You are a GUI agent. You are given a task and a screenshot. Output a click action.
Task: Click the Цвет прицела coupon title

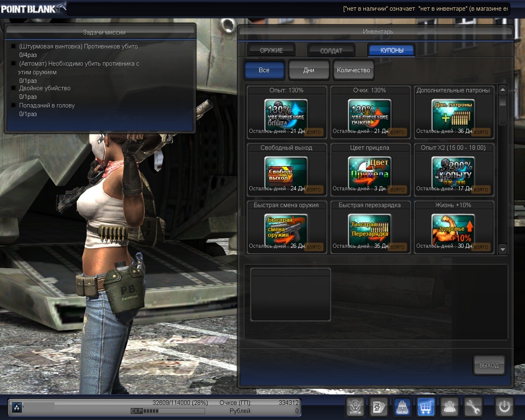coord(370,148)
